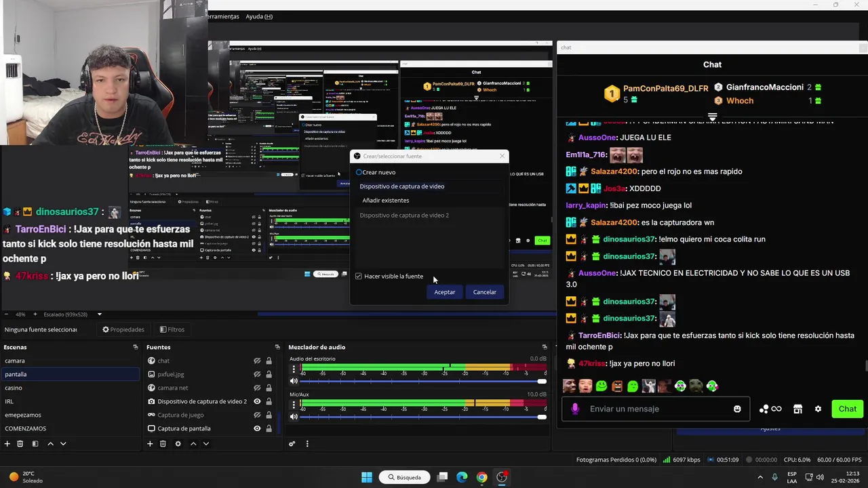This screenshot has width=868, height=488.
Task: Open Google Chrome from taskbar
Action: (481, 477)
